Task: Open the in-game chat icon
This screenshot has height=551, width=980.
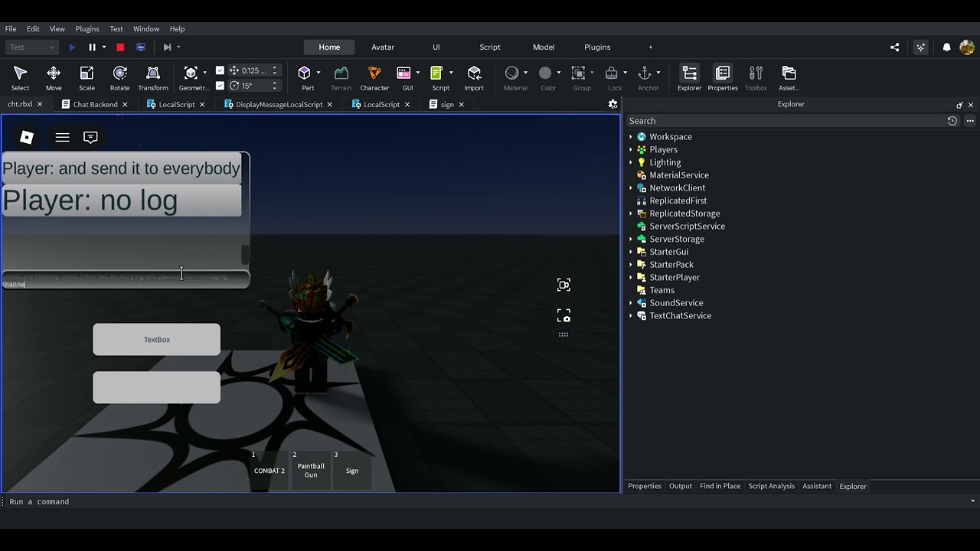Action: point(90,137)
